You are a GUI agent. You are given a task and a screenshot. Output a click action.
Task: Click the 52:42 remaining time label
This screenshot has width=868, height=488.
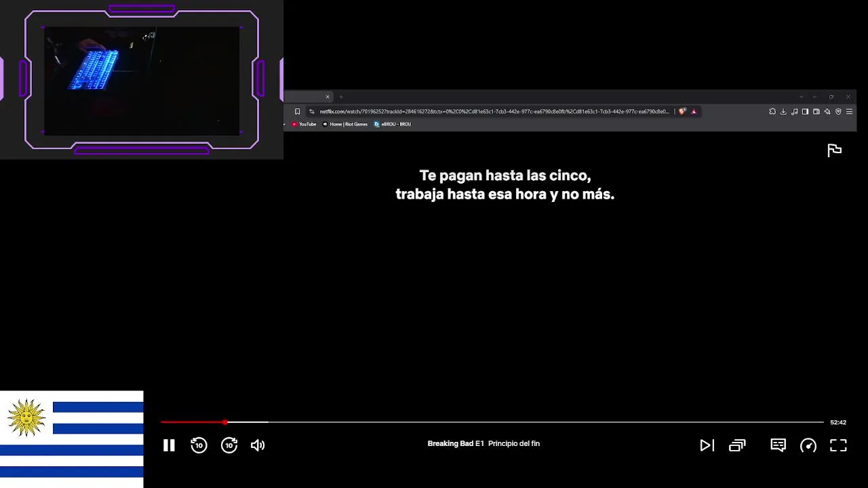[x=838, y=422]
